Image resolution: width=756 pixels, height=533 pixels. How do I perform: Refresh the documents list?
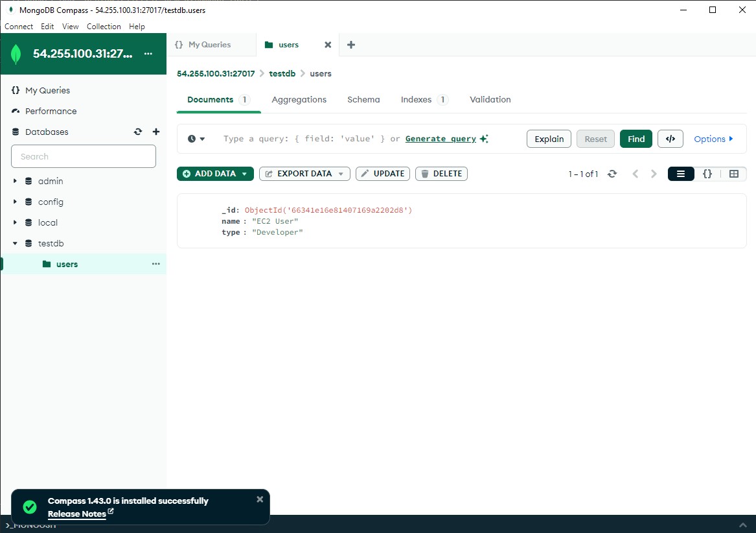tap(612, 174)
